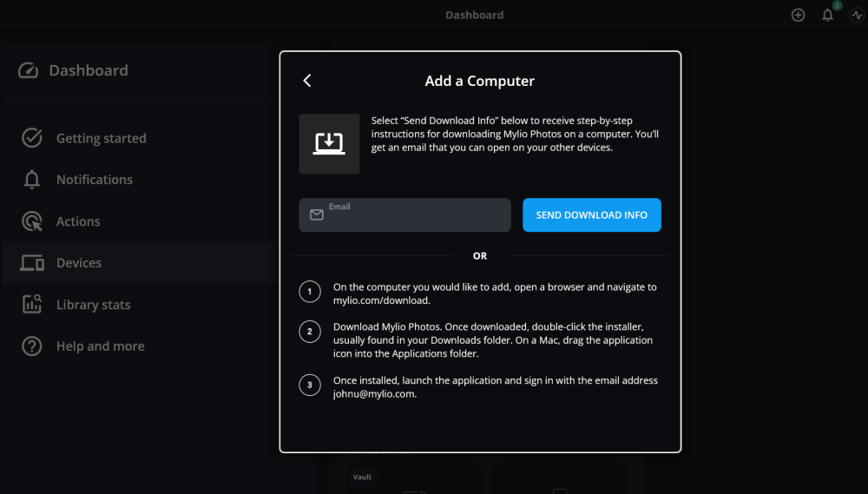Open the add (plus) icon in top bar

(798, 15)
